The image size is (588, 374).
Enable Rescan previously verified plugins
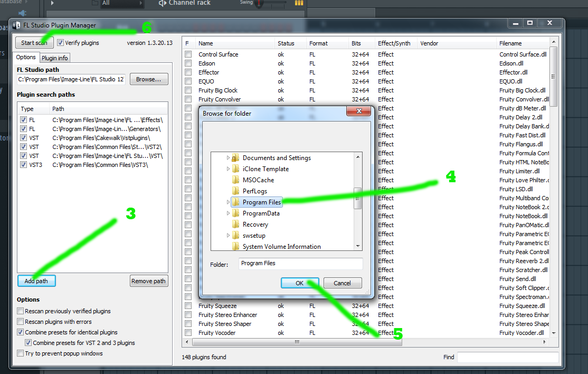[x=20, y=311]
